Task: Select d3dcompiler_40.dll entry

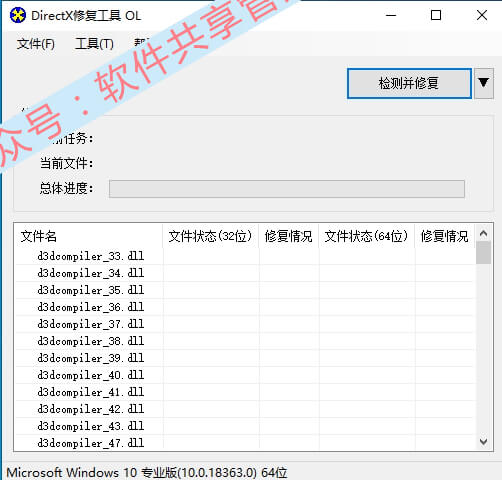Action: 91,375
